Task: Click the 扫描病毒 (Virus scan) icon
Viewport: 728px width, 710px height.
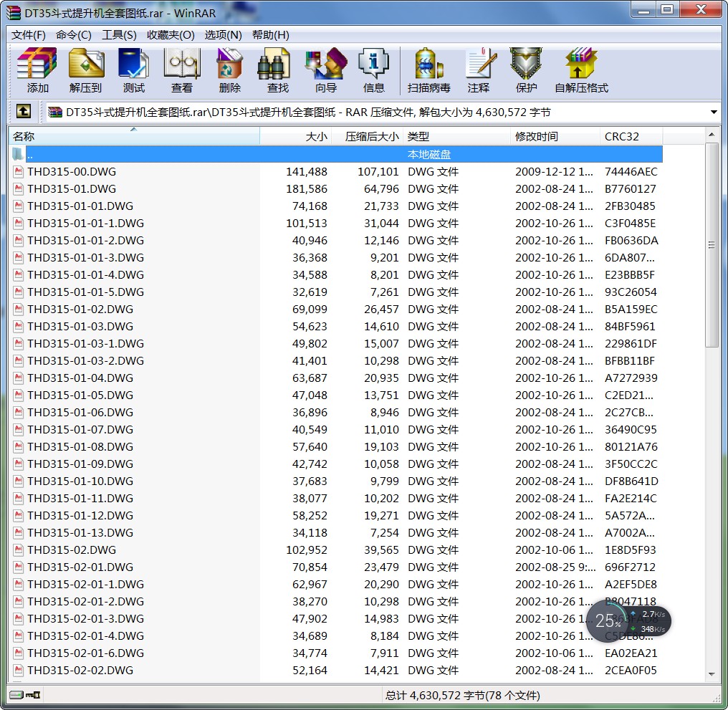Action: [x=428, y=64]
